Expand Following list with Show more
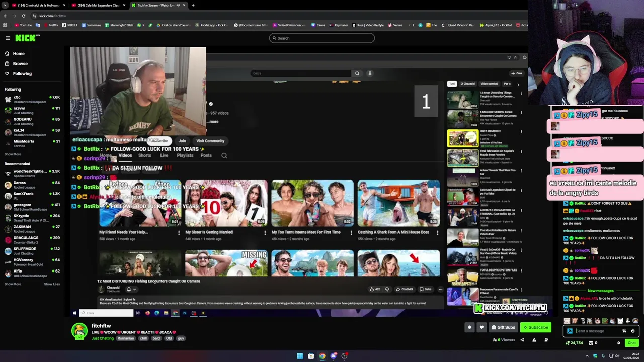Viewport: 644px width, 362px height. (x=13, y=154)
